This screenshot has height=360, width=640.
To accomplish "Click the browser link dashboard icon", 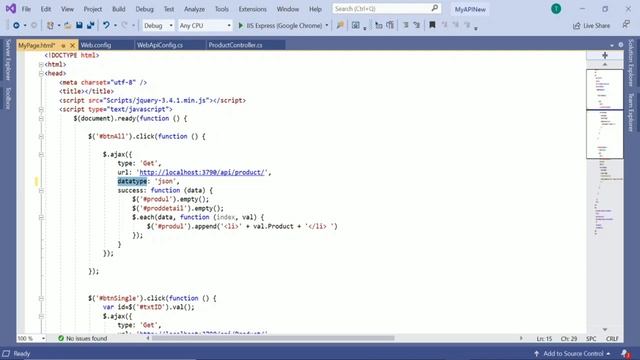I will click(356, 25).
